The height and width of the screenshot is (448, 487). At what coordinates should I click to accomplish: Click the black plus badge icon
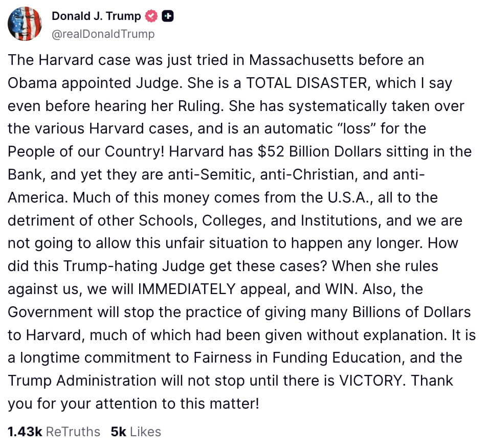pos(168,16)
